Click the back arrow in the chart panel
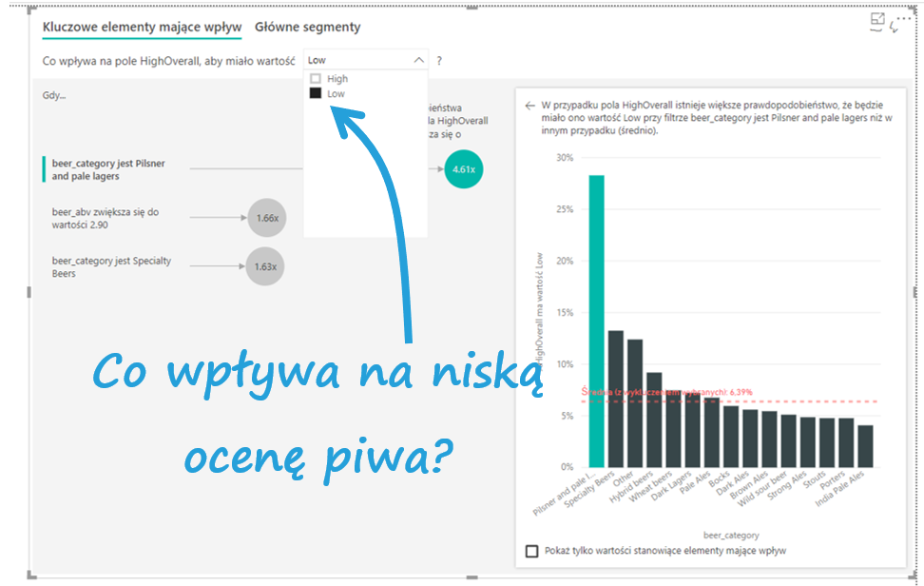This screenshot has height=586, width=924. [x=529, y=107]
